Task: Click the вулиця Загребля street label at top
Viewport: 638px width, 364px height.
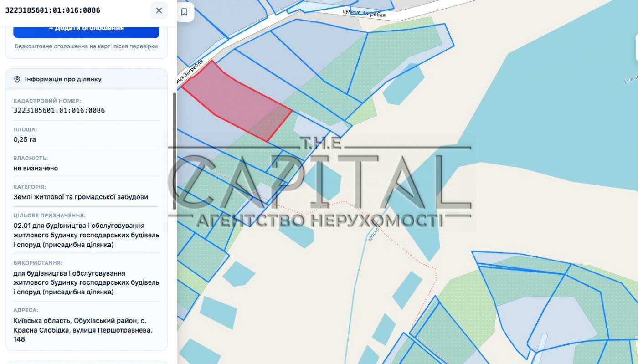Action: (x=365, y=14)
